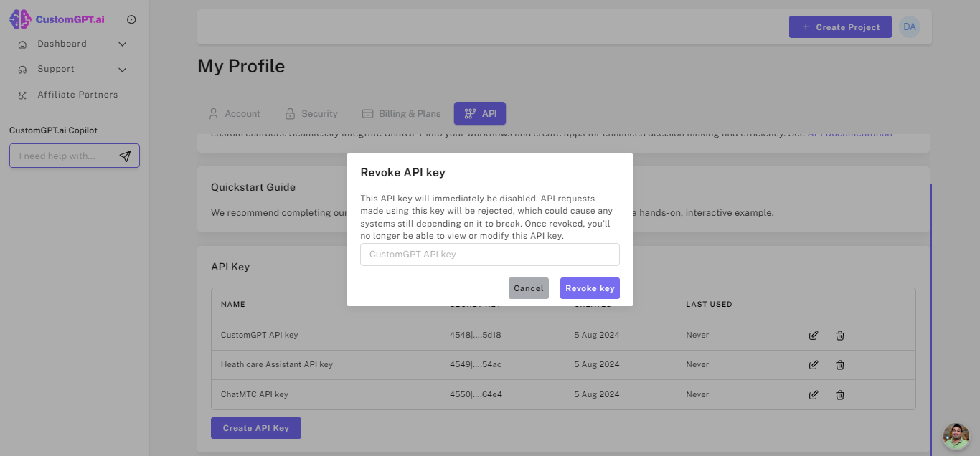Image resolution: width=980 pixels, height=456 pixels.
Task: Edit the ChatMTC API key
Action: (x=814, y=394)
